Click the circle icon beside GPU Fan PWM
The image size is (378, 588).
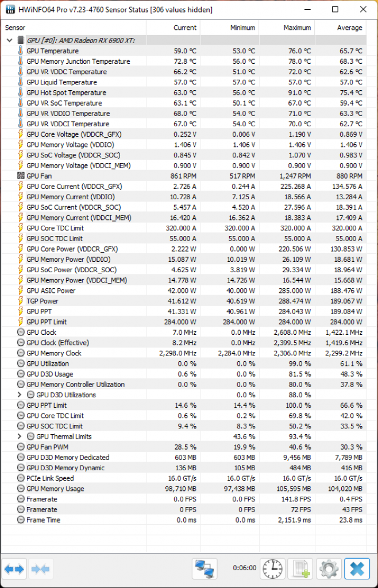tap(21, 447)
